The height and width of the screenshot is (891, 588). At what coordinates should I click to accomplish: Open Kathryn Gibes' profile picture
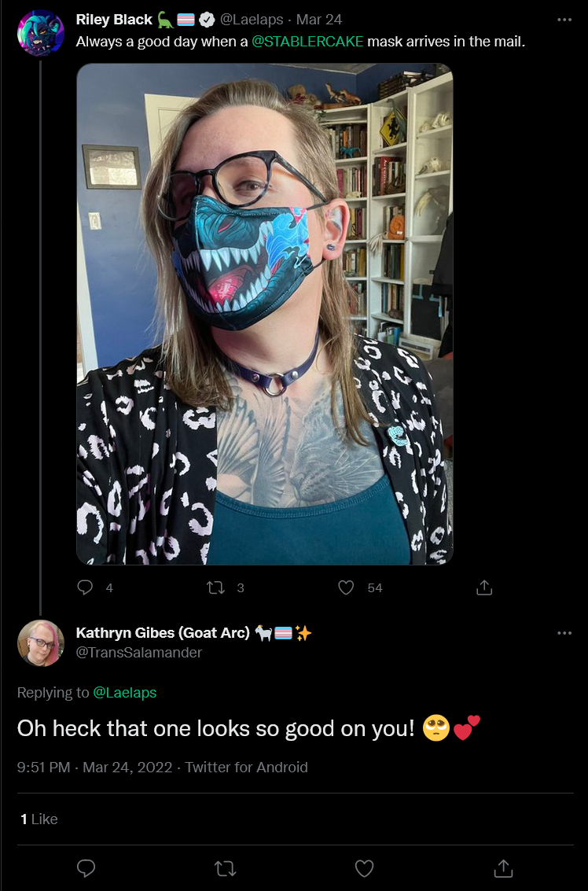click(40, 642)
